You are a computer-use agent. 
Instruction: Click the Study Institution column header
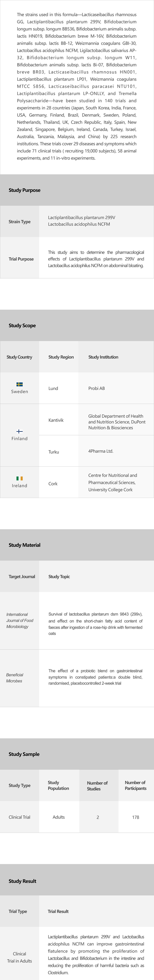[103, 357]
